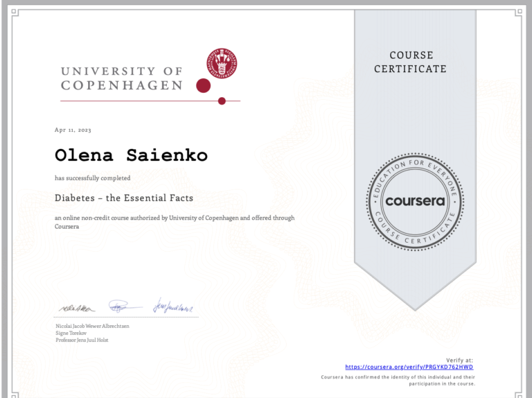Click the round Coursera seal stamp
Viewport: 532px width, 398px height.
(415, 201)
